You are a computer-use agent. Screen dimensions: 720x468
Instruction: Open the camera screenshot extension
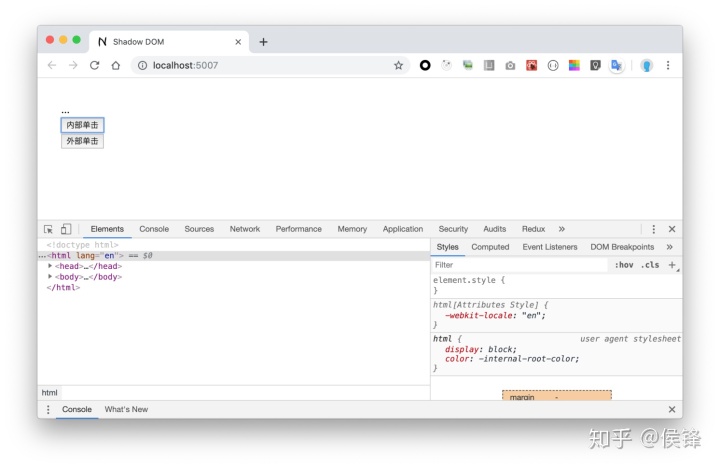[510, 66]
